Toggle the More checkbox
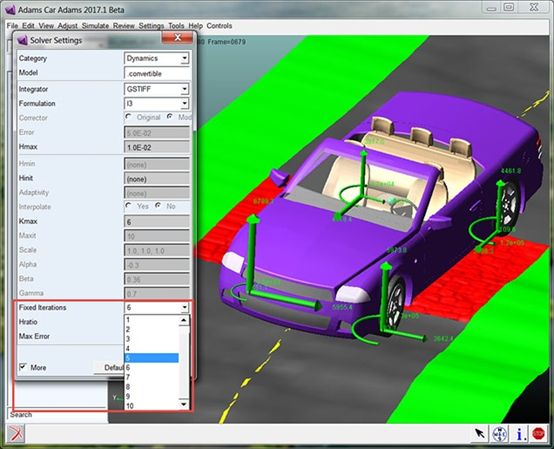 23,367
